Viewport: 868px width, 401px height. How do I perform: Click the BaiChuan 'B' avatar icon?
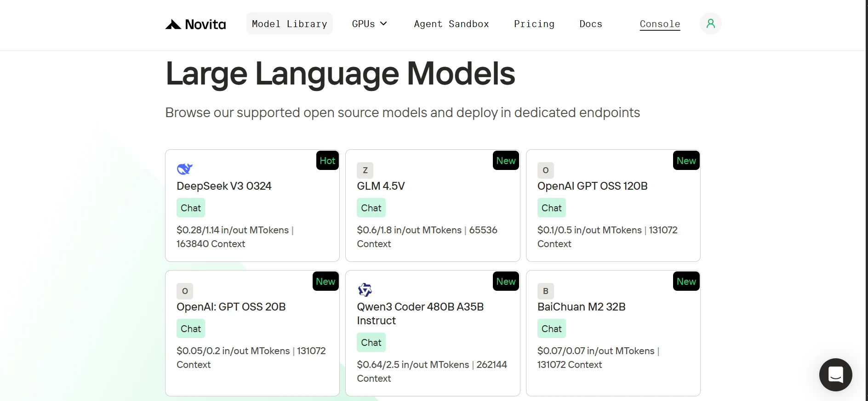point(545,291)
